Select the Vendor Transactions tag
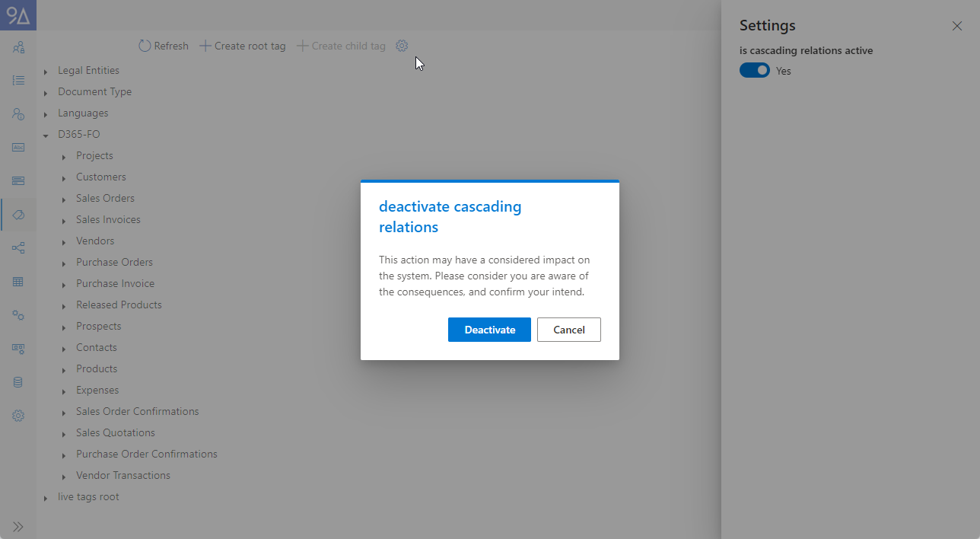This screenshot has height=539, width=980. 123,475
